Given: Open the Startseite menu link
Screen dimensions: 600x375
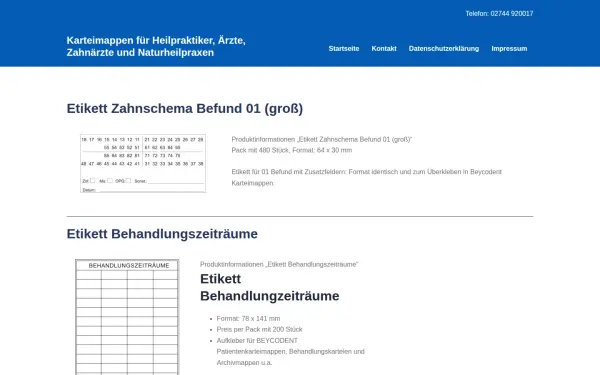Looking at the screenshot, I should 344,49.
